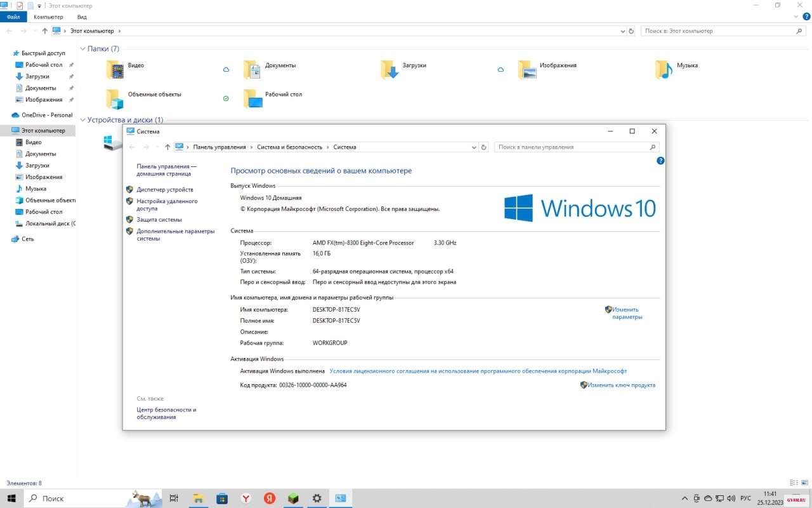
Task: Open the Загрузки folder icon
Action: coord(390,69)
